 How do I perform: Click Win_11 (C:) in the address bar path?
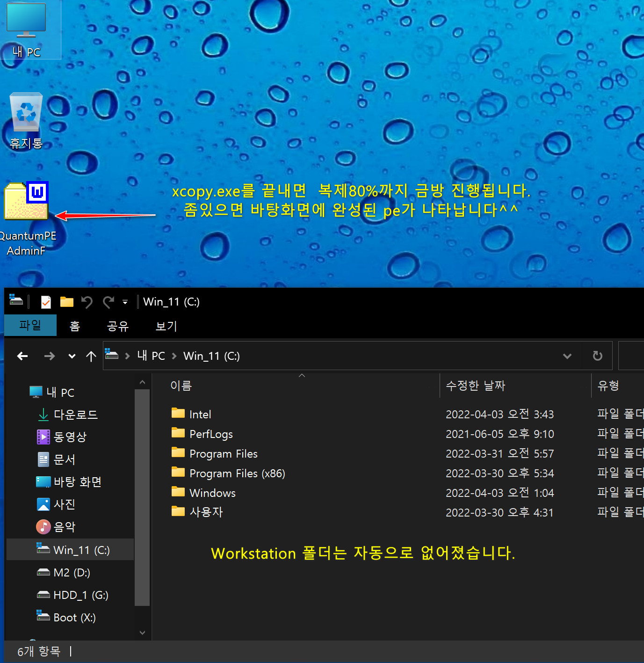(211, 356)
